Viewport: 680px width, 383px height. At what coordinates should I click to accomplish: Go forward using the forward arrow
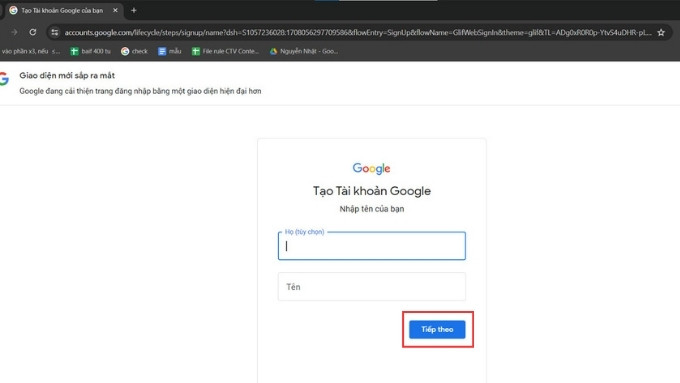click(x=14, y=32)
